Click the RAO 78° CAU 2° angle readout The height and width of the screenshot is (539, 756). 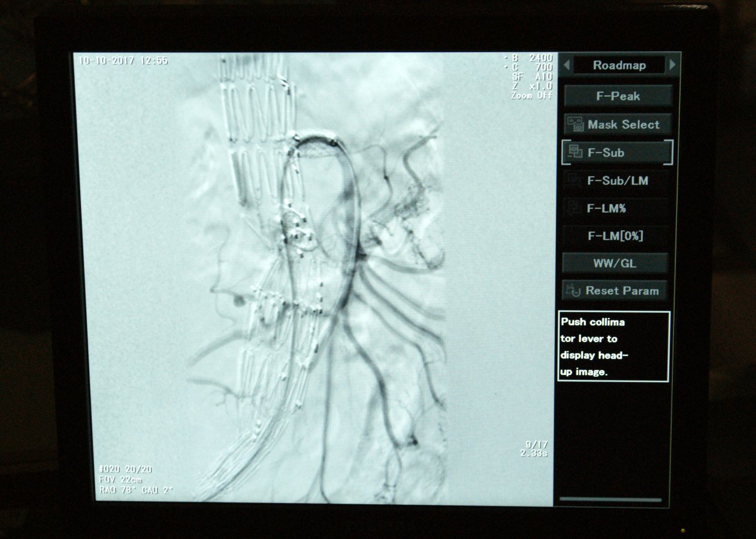click(x=136, y=490)
